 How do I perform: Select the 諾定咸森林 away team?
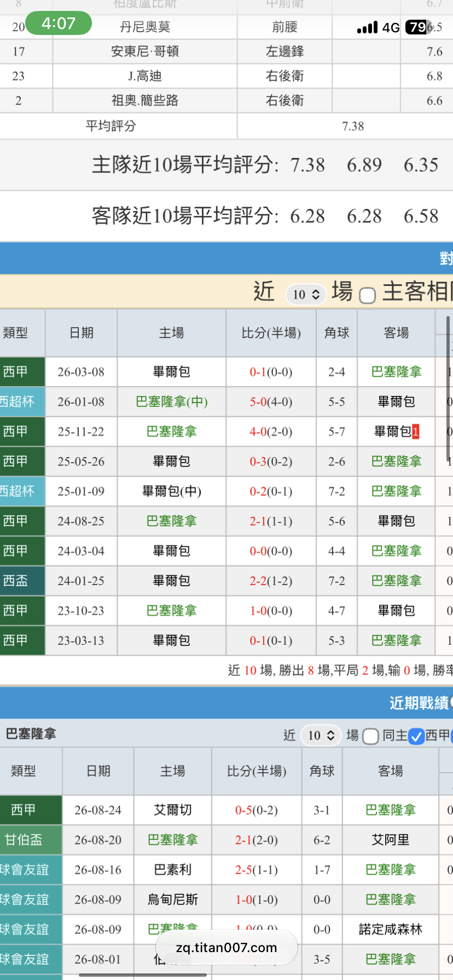391,929
